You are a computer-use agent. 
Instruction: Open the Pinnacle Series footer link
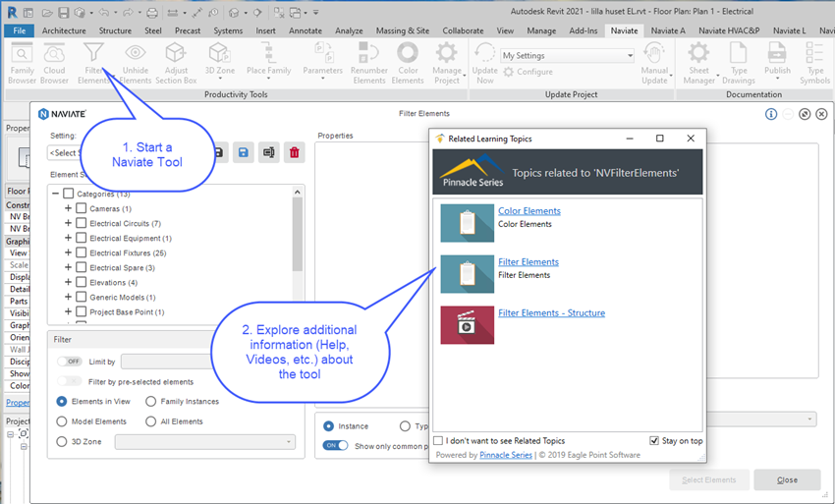(506, 455)
